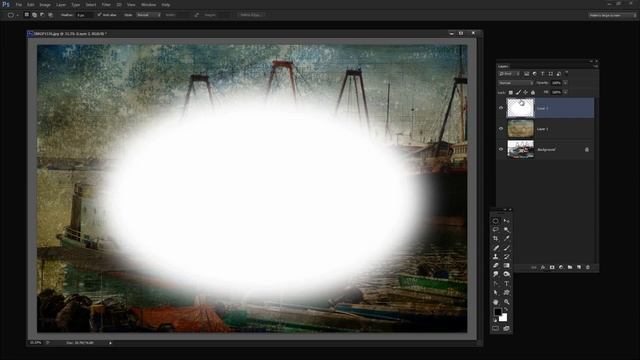Toggle lock image pixels
This screenshot has width=640, height=360.
[x=518, y=93]
